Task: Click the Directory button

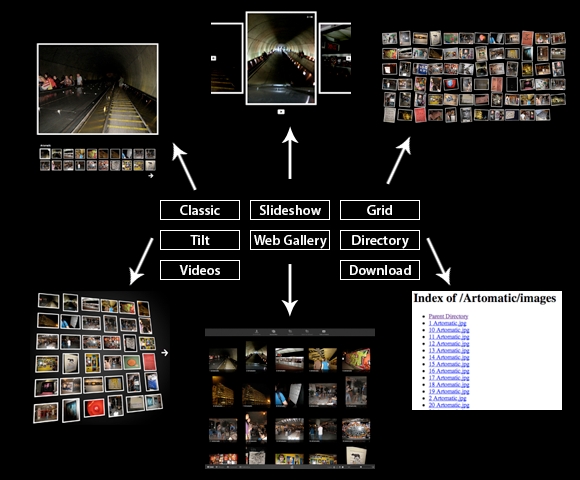Action: coord(380,240)
